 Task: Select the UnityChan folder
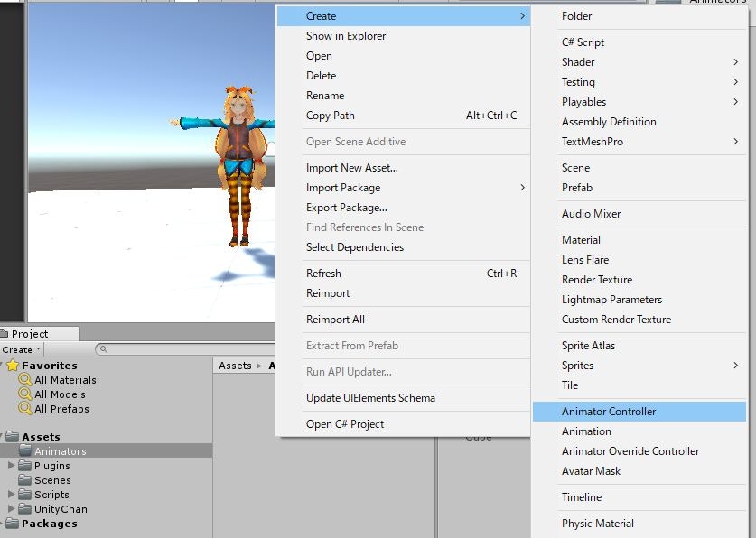(x=61, y=509)
